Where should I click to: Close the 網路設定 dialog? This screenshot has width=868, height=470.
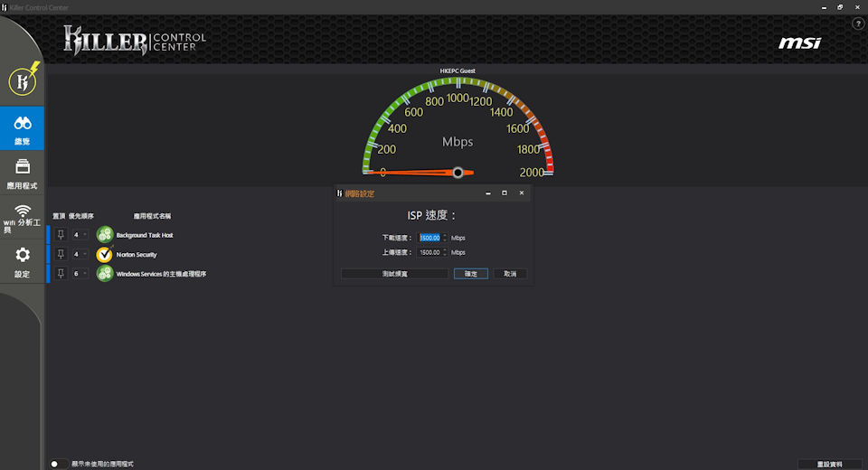(x=522, y=193)
